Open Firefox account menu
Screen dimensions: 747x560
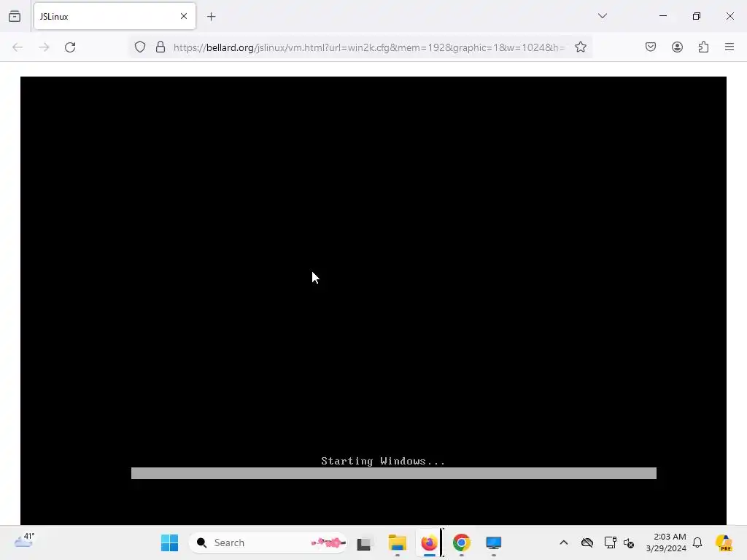tap(677, 47)
